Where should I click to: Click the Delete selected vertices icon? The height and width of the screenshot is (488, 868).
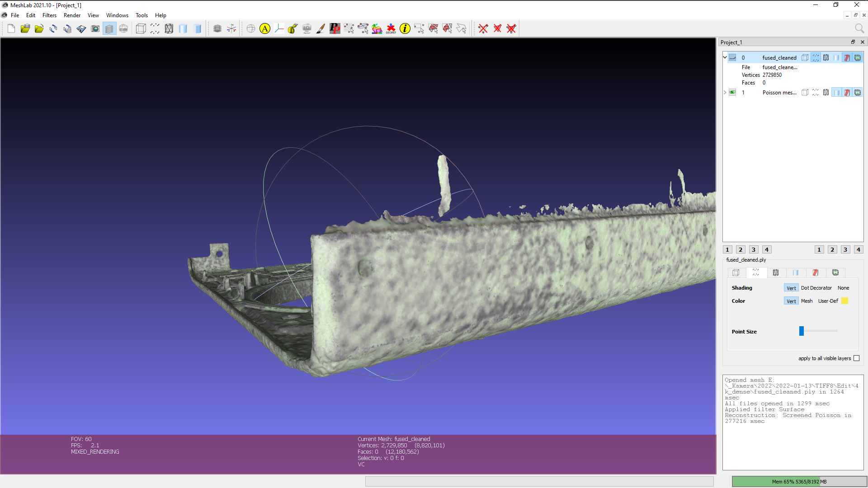click(x=483, y=29)
